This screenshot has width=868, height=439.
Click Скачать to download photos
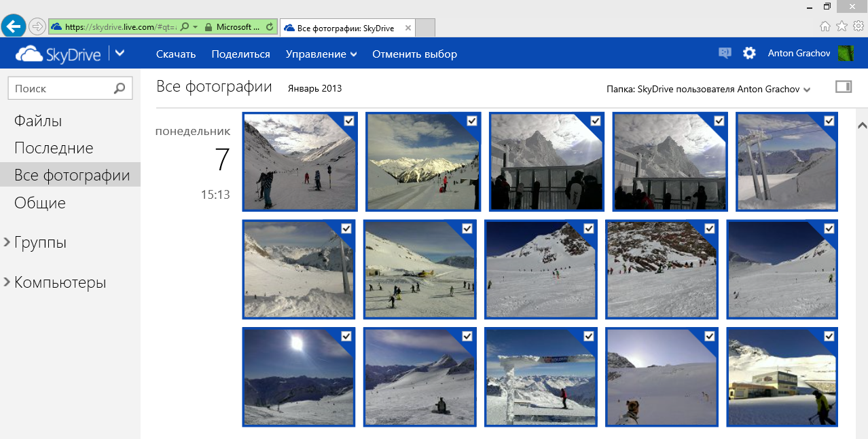pyautogui.click(x=176, y=54)
